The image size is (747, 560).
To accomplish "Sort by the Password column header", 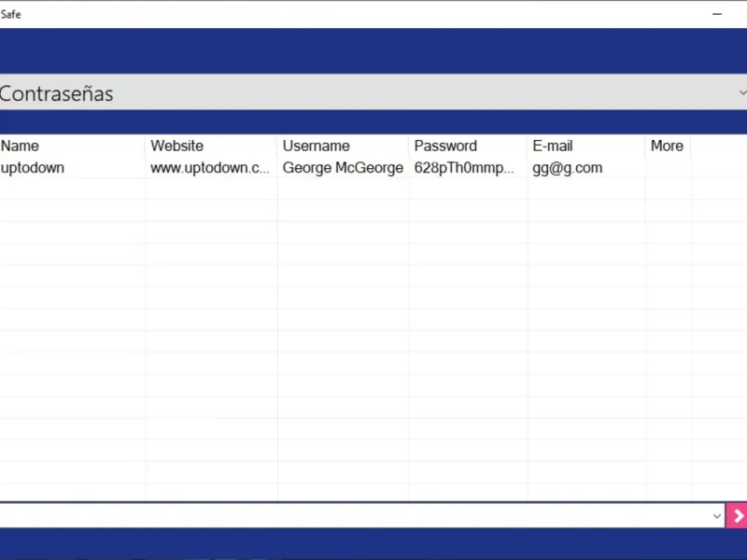I will [x=468, y=146].
